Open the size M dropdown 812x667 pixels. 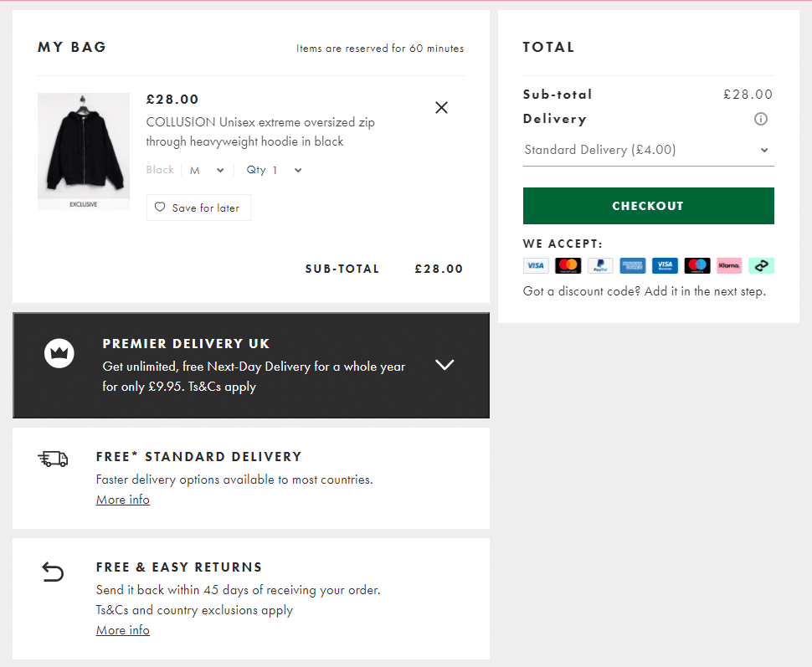point(207,170)
